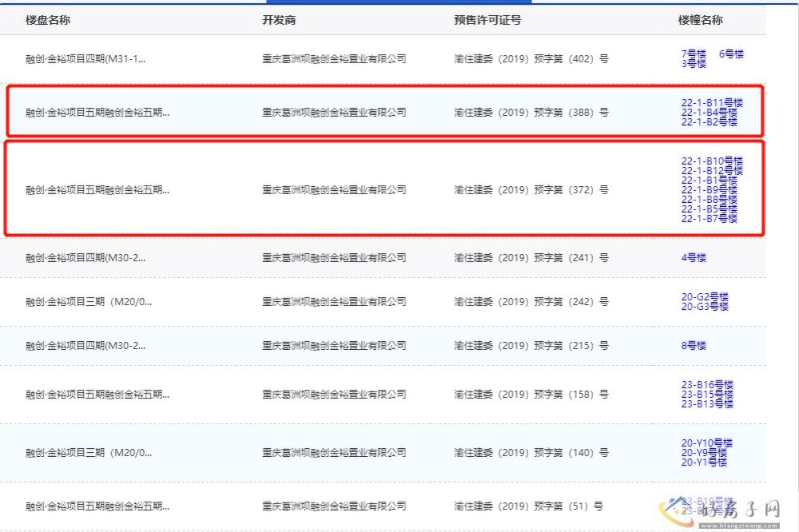Go to building 22-1-B2号楼
799x532 pixels.
[710, 122]
